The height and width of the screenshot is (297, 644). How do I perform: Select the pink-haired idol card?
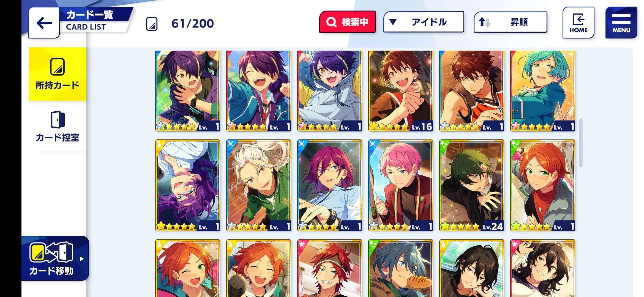tap(401, 185)
